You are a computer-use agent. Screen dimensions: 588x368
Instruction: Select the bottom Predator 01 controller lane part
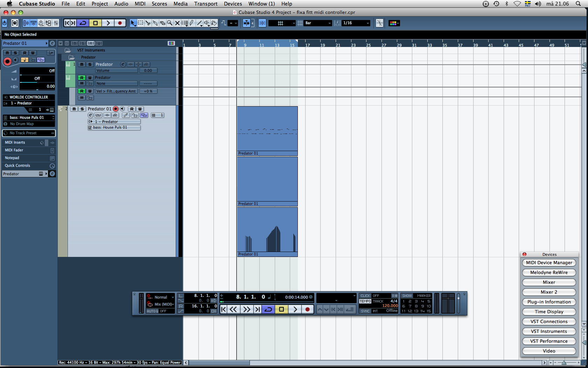267,232
